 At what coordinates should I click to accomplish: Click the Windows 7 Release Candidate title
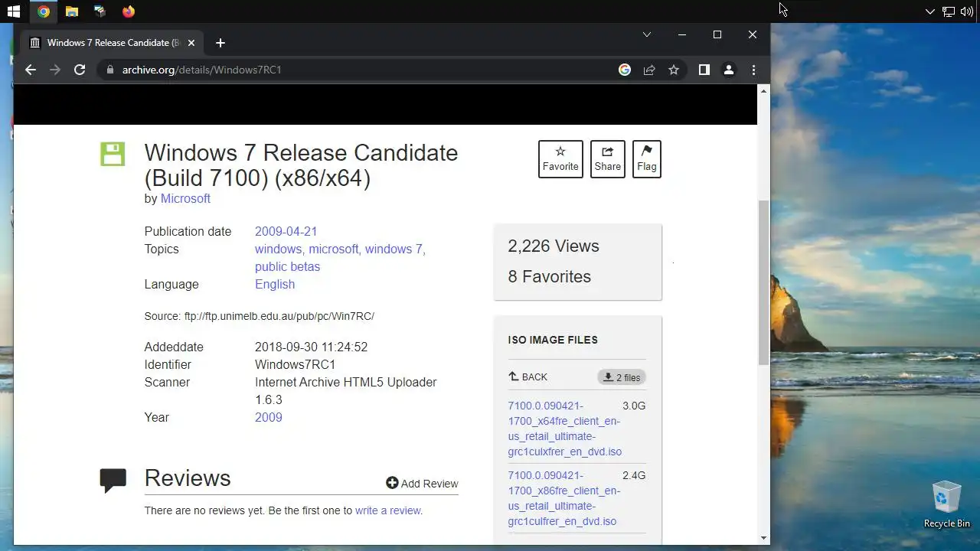[x=301, y=165]
